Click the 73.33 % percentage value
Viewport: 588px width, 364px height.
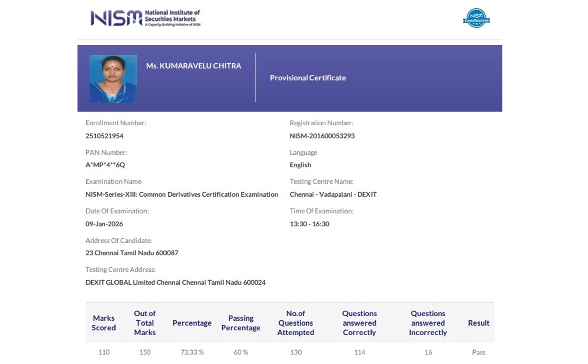(192, 352)
